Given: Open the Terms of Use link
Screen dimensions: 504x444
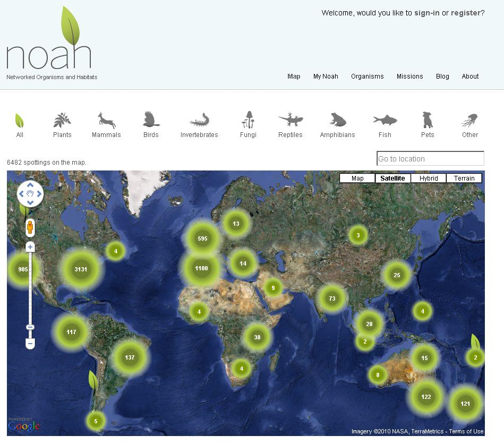Looking at the screenshot, I should 467,431.
